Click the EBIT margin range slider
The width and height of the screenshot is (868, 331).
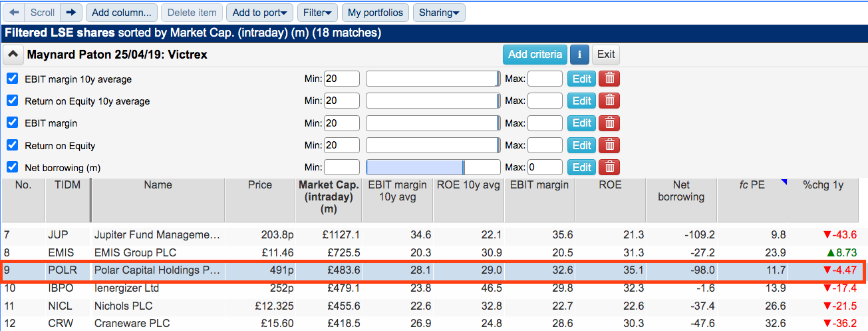point(433,123)
